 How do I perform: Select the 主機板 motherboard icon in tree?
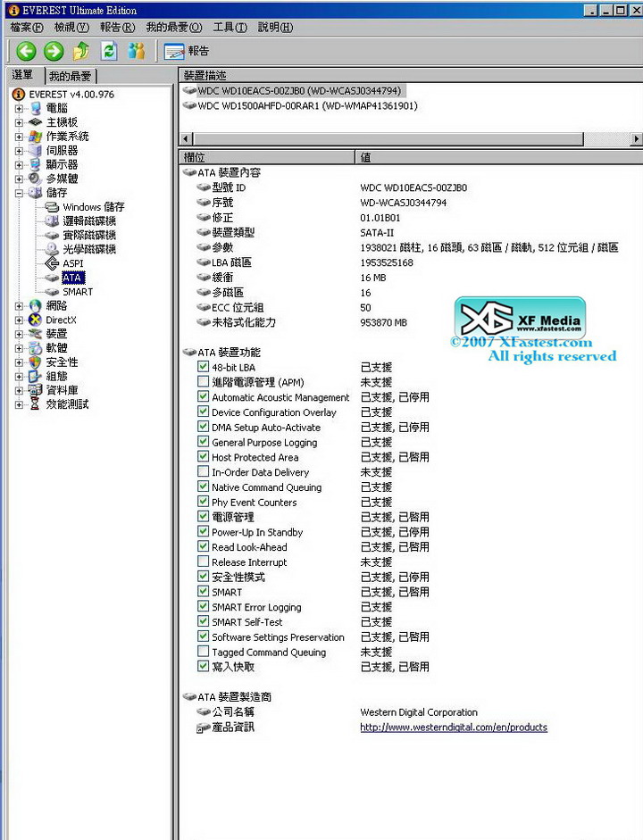36,122
